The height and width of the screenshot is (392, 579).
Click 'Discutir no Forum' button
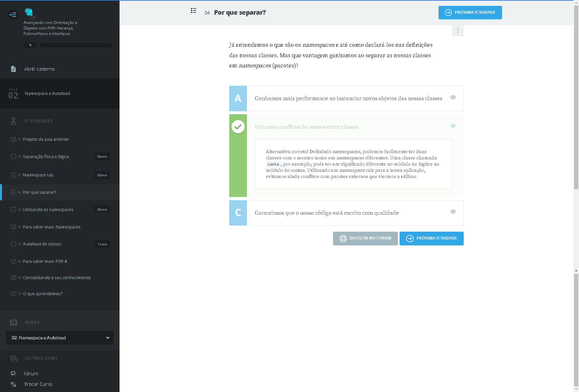coord(365,239)
